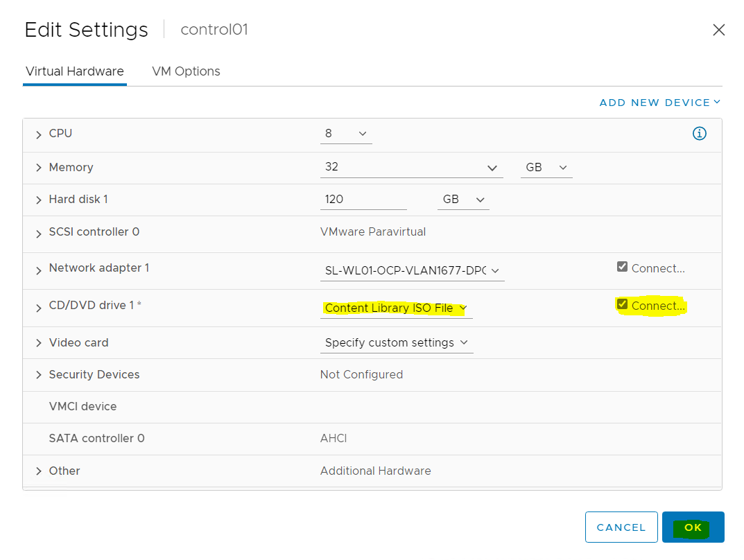The width and height of the screenshot is (744, 560).
Task: Open Specify custom settings dropdown
Action: (x=397, y=343)
